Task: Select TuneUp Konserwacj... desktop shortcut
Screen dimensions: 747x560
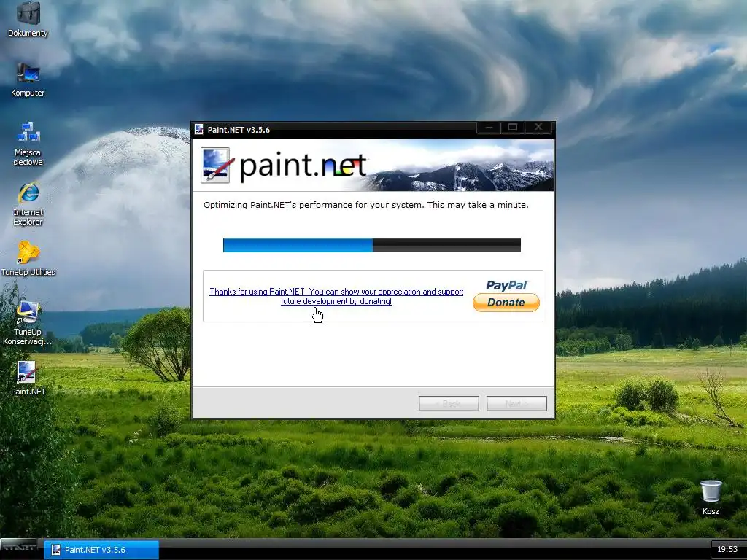Action: 27,323
